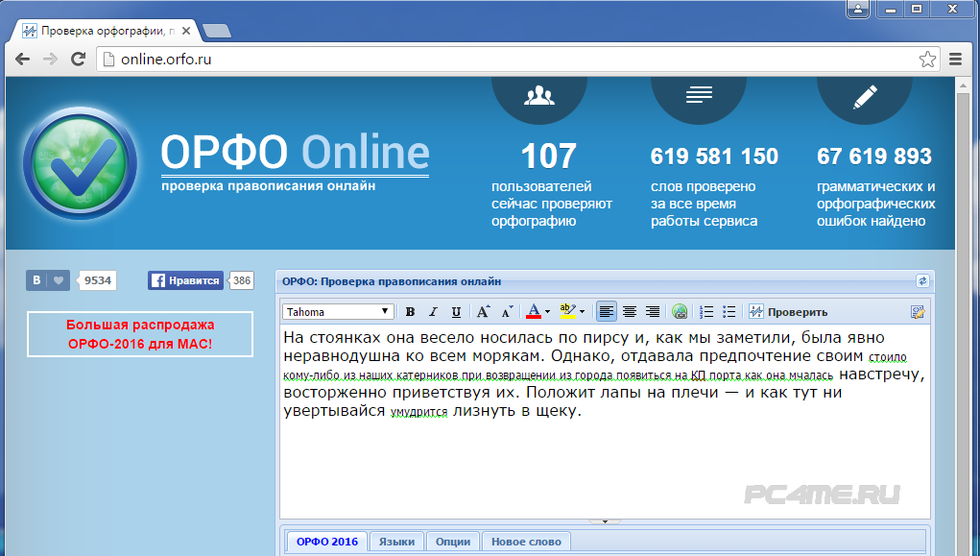Increase font size with larger A icon

(x=483, y=311)
